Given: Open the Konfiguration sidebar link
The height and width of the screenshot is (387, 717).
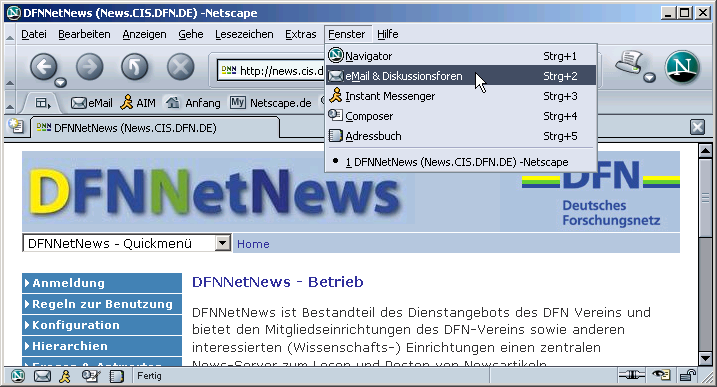Looking at the screenshot, I should 102,325.
